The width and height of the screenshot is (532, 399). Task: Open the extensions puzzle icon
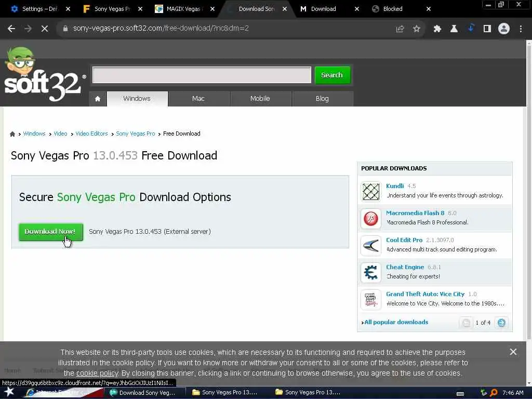pos(437,29)
